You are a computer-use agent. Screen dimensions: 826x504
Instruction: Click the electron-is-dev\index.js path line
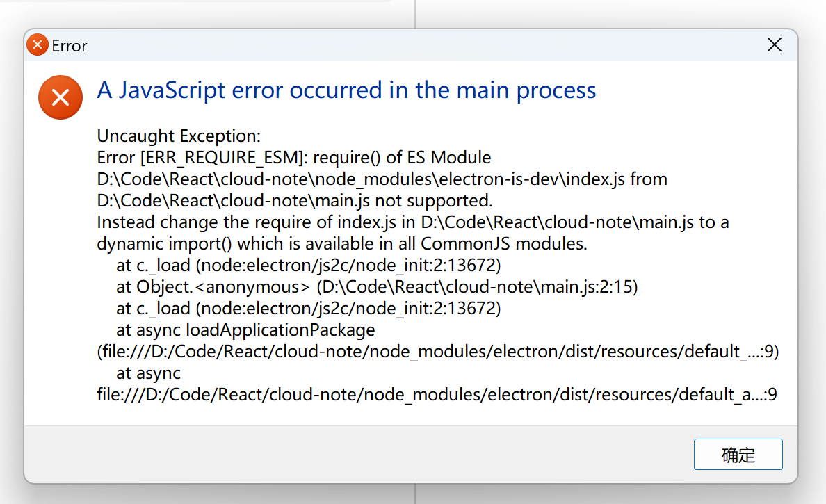(x=382, y=179)
